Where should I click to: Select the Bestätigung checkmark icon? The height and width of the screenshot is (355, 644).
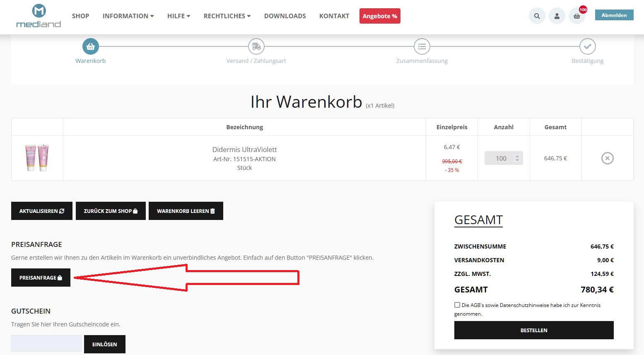tap(587, 46)
